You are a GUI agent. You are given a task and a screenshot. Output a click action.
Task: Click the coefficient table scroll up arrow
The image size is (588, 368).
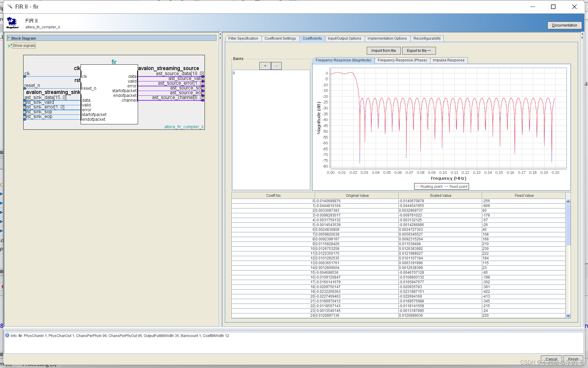click(568, 202)
